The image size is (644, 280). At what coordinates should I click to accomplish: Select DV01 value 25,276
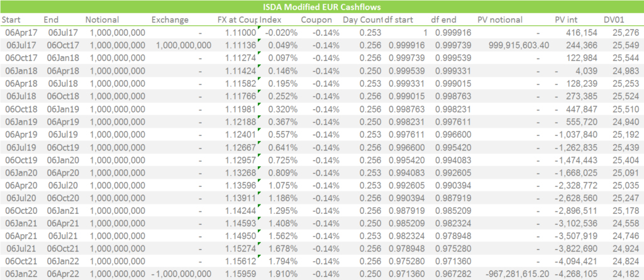[627, 33]
